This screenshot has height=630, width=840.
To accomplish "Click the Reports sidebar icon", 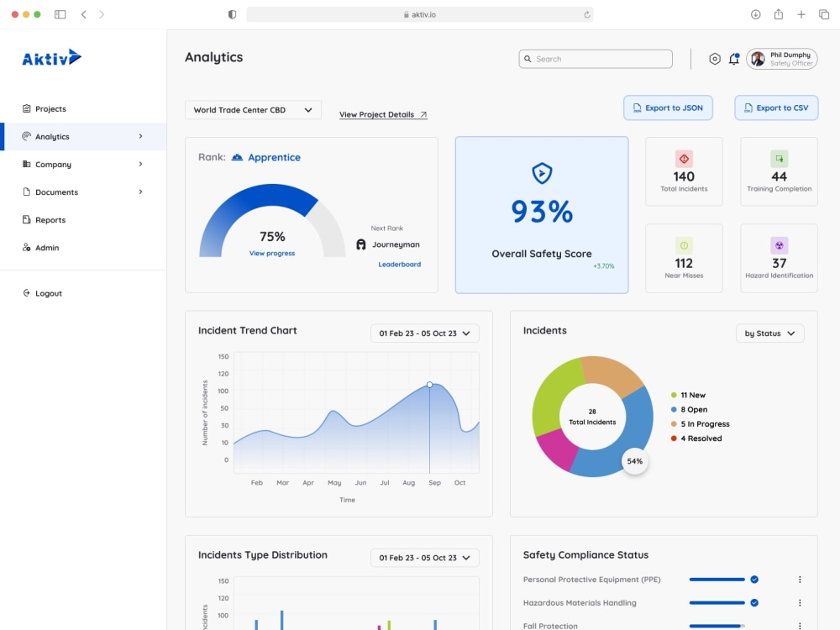I will (26, 219).
